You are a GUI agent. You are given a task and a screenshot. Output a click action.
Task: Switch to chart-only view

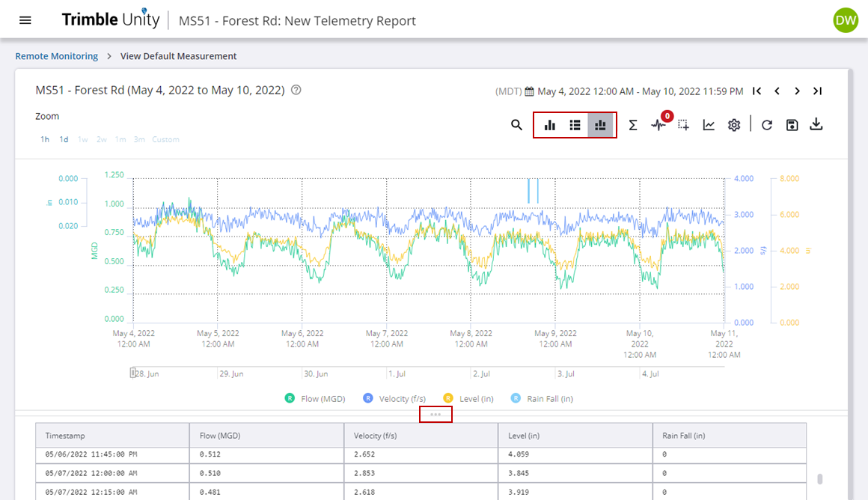[550, 125]
